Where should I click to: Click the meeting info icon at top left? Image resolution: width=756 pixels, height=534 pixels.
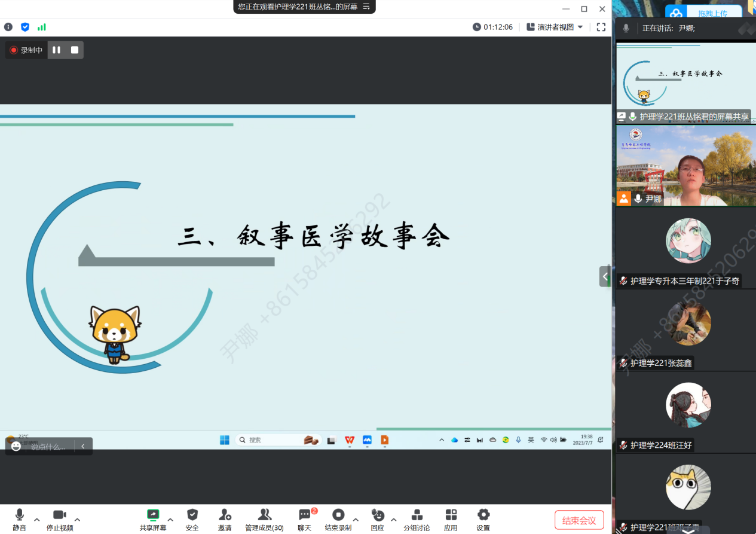click(8, 27)
